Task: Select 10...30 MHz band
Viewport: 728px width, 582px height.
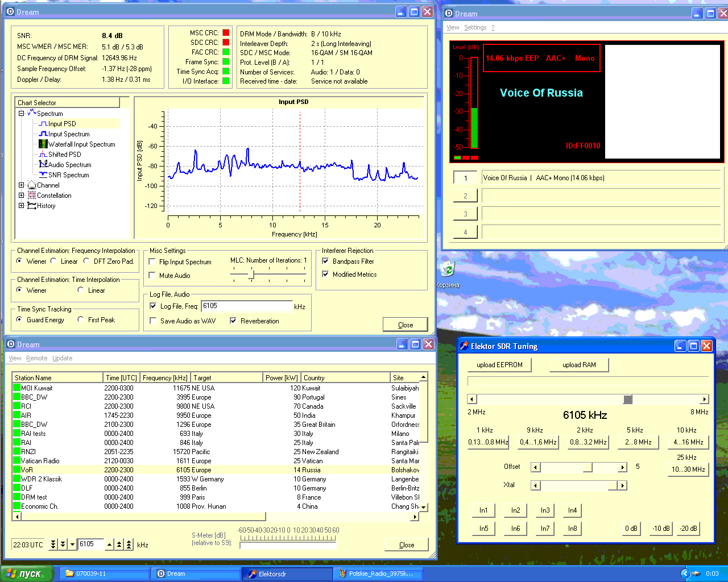Action: [688, 469]
